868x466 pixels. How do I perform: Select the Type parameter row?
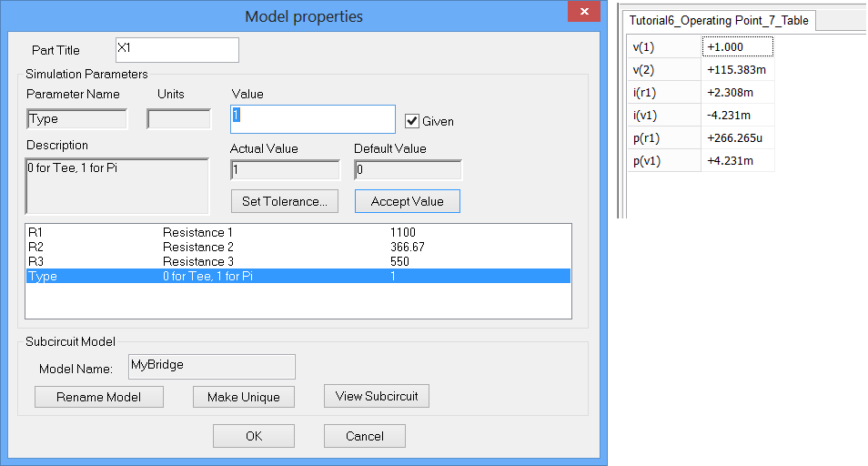click(x=298, y=276)
